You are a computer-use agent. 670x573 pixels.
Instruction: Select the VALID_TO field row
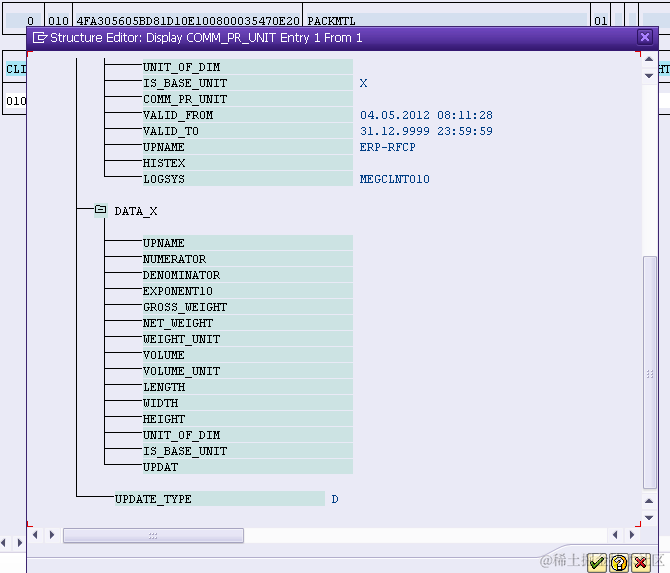(248, 131)
